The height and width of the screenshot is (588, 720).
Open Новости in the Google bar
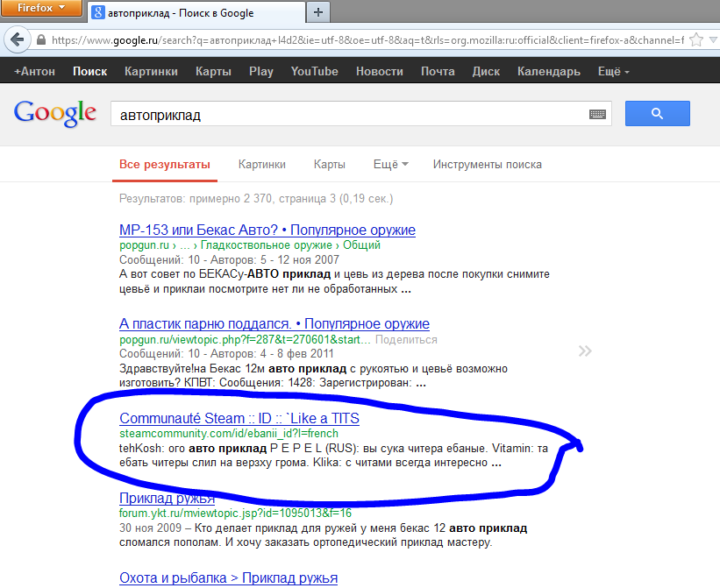380,72
